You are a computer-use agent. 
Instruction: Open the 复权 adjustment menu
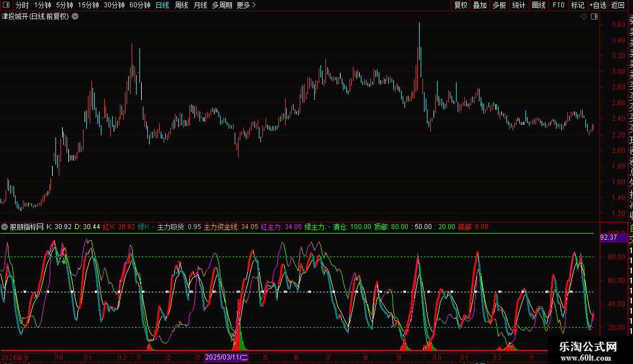click(460, 5)
